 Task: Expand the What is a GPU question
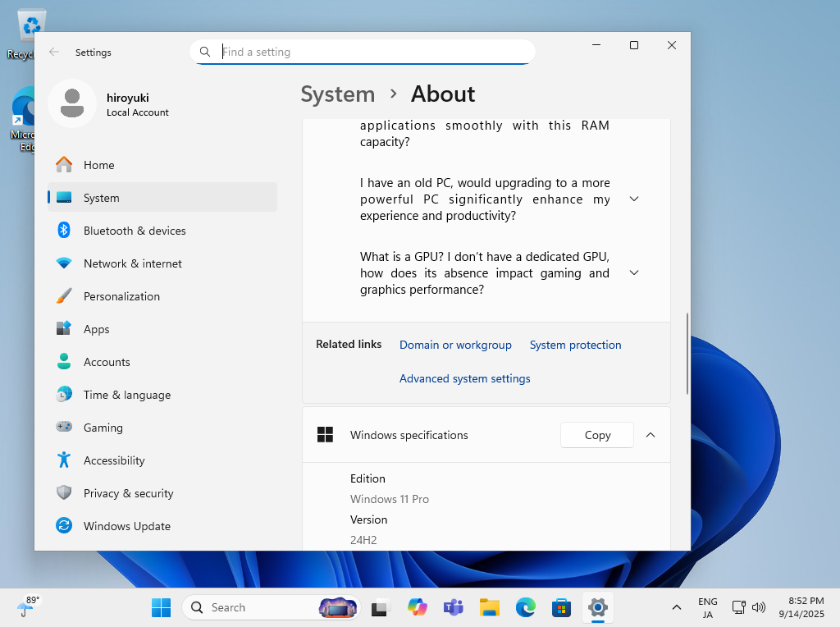tap(634, 272)
